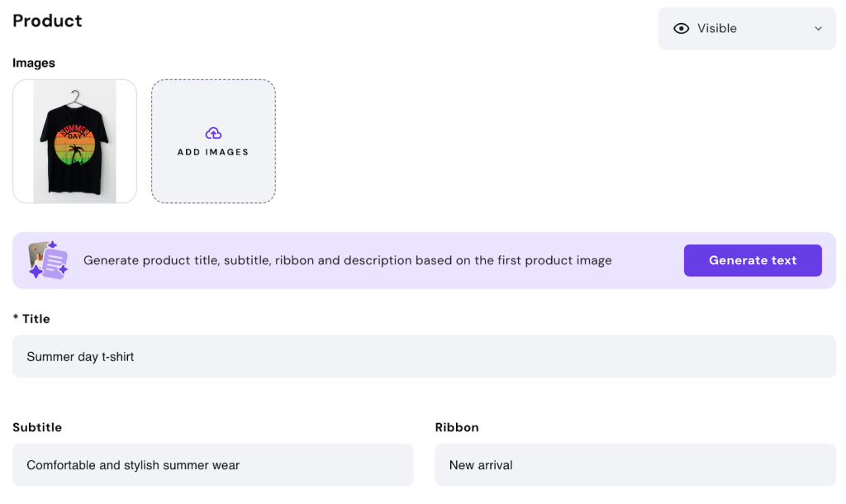Click the AI sparkles illustration in the banner
The image size is (846, 504).
point(47,260)
